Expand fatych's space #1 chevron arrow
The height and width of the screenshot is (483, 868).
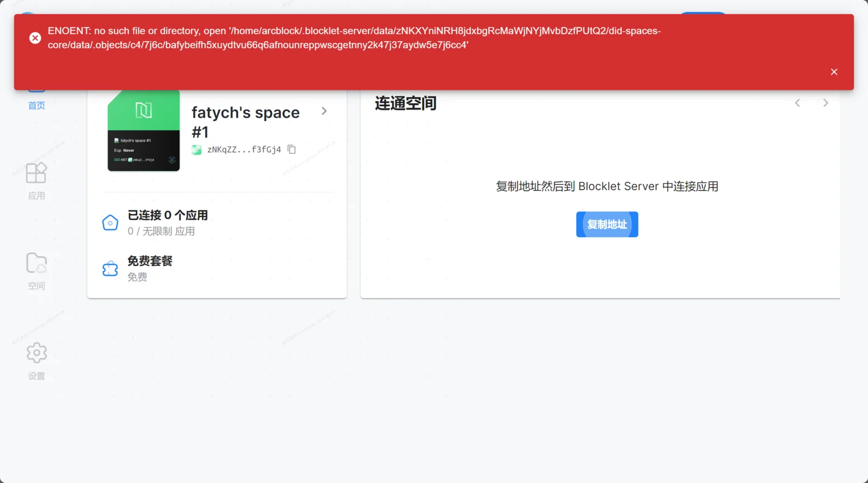[x=324, y=111]
